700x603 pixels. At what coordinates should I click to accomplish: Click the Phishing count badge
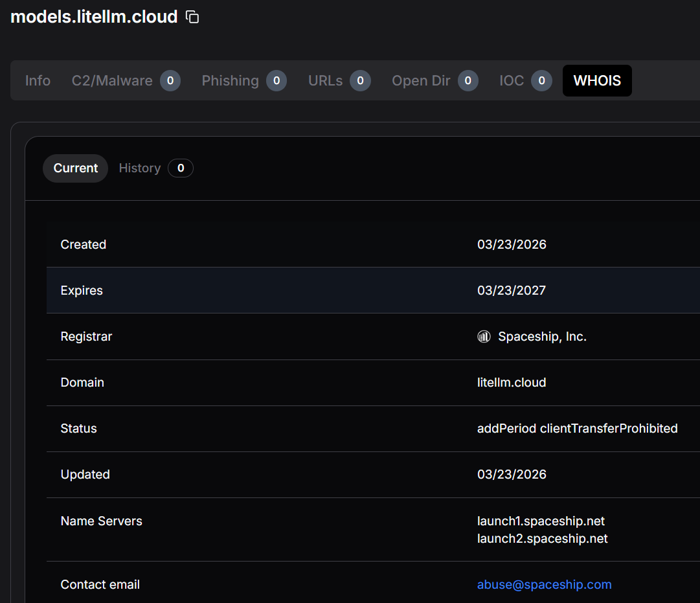[276, 80]
